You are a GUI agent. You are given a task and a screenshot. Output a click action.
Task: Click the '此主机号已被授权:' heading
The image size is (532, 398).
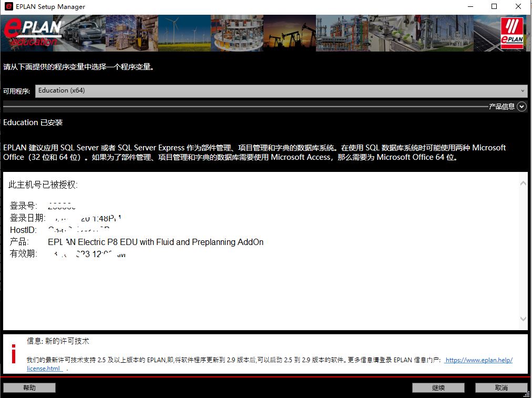click(43, 185)
